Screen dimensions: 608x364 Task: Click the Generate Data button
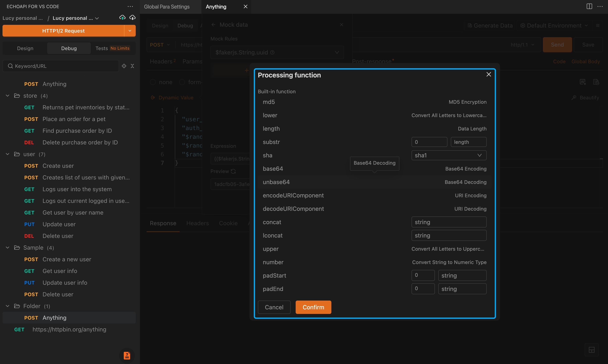pos(490,25)
